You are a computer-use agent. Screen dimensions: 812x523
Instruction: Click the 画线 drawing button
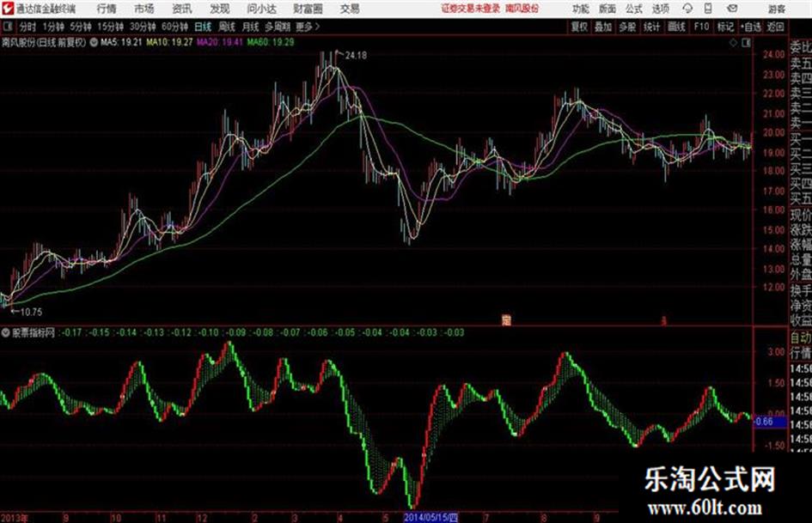[676, 27]
